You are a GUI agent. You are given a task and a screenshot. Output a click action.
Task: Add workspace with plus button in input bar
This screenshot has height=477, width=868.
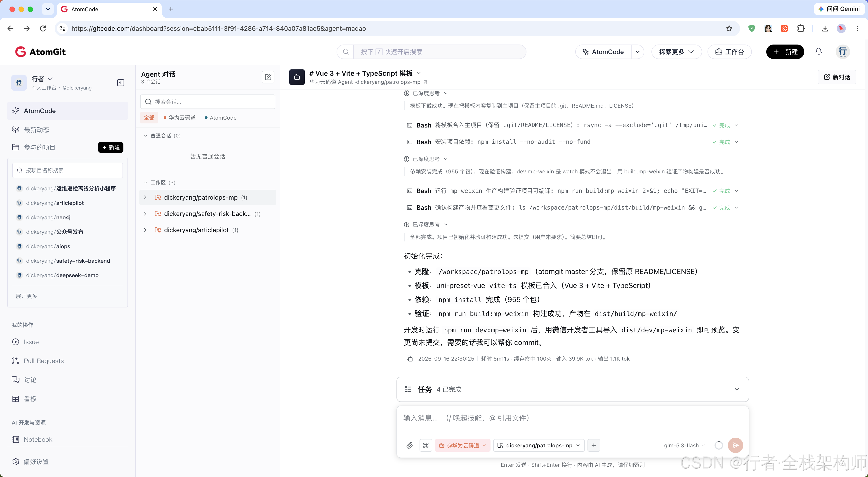(x=594, y=445)
